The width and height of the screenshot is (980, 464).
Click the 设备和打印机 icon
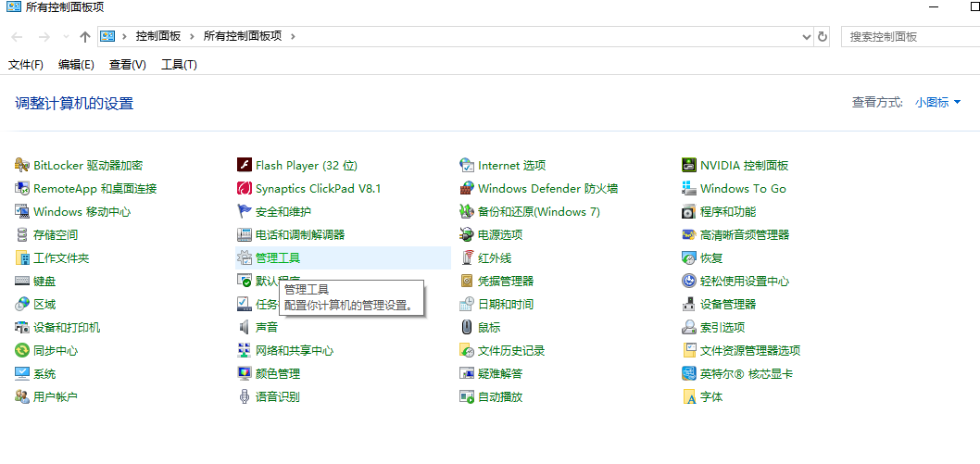click(x=23, y=328)
